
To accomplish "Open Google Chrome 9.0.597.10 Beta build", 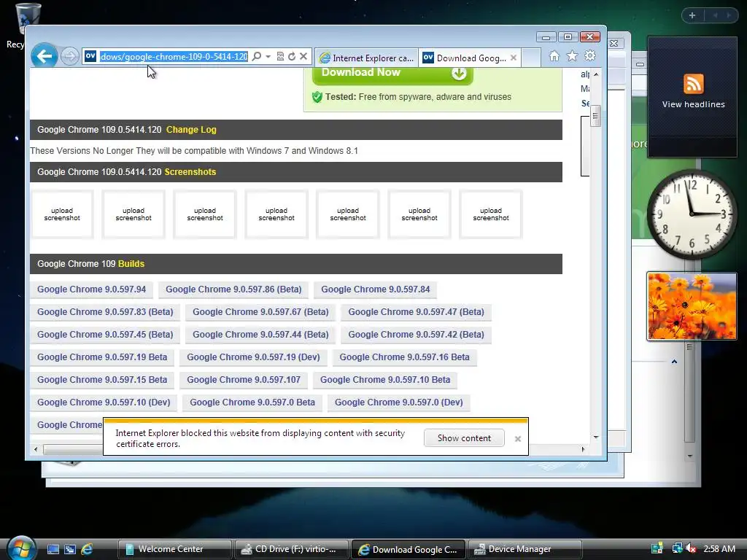I will pyautogui.click(x=385, y=380).
